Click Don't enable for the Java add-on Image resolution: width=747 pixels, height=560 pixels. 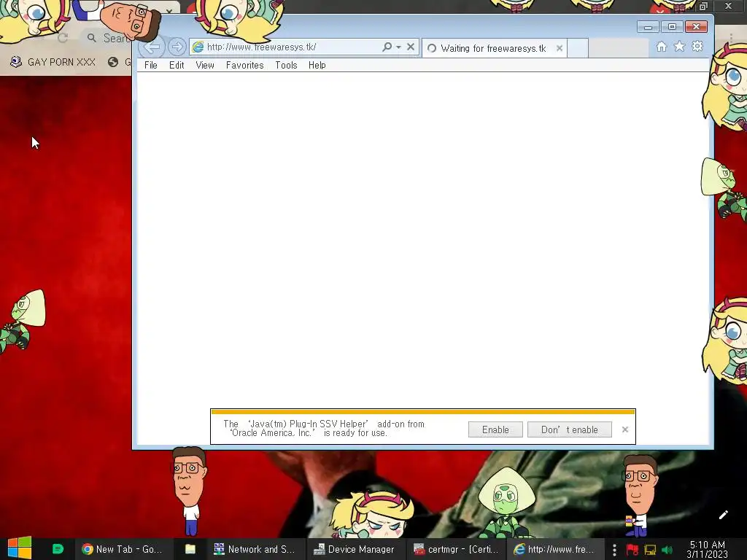[x=569, y=429]
